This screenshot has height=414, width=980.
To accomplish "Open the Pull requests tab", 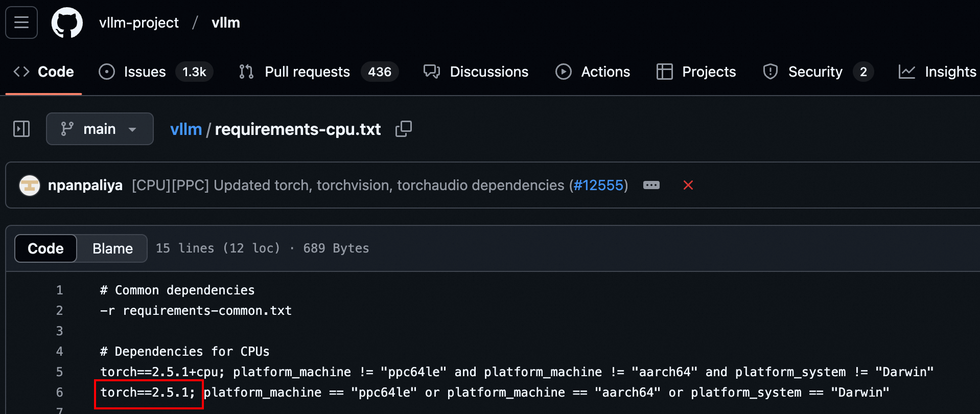I will pos(318,72).
